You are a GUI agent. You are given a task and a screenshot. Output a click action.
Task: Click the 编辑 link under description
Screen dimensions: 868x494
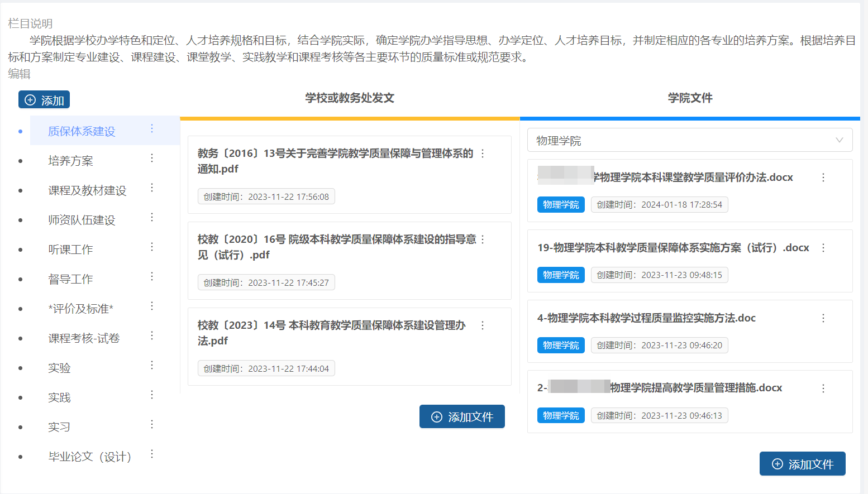[19, 74]
